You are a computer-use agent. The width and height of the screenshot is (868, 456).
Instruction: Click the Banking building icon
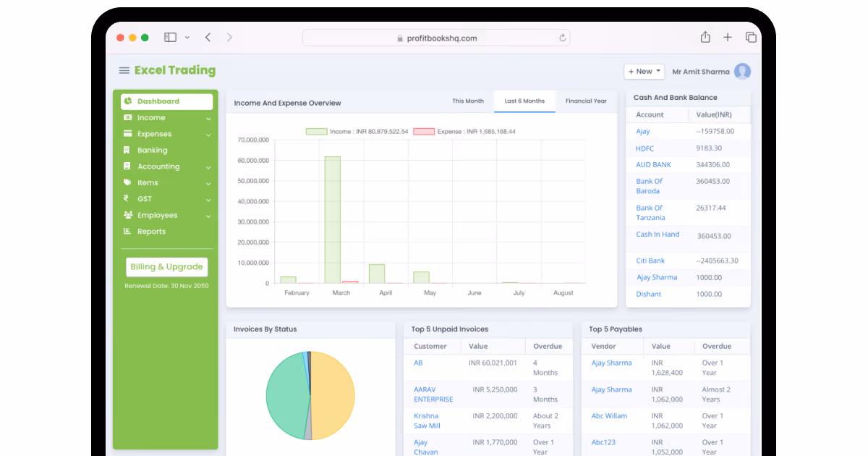tap(128, 150)
